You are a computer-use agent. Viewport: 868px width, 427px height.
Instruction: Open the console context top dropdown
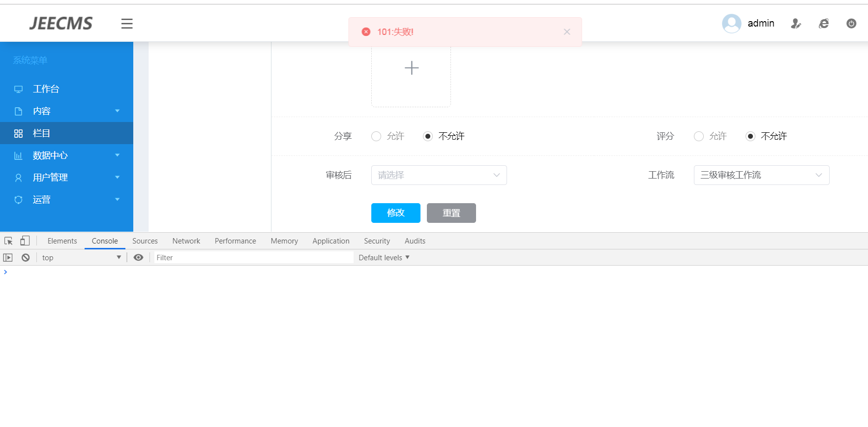pos(81,258)
